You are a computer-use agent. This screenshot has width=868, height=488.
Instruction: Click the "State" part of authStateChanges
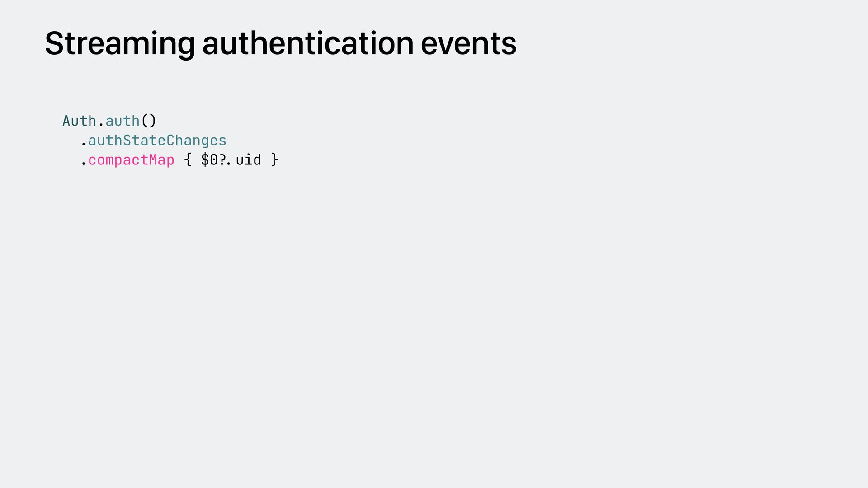[x=144, y=141]
